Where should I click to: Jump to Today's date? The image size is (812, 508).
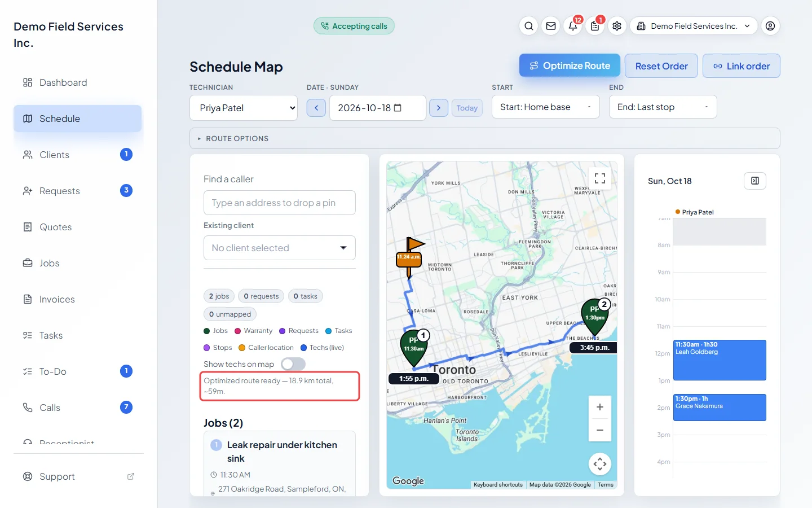(467, 108)
